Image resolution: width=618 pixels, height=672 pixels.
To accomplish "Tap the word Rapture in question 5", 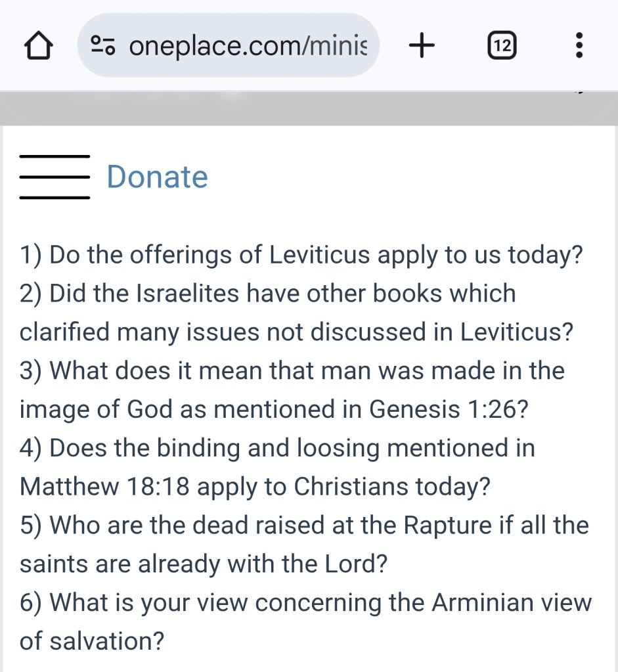I will coord(447,526).
